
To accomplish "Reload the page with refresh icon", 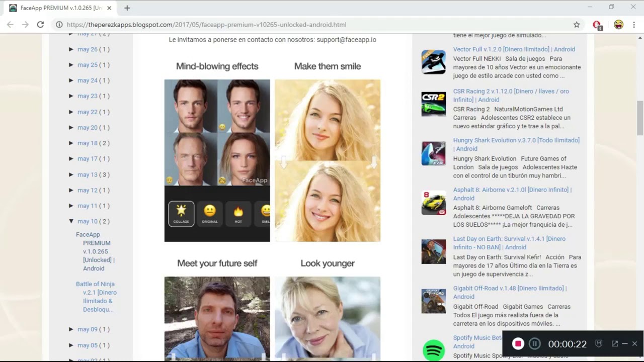I will point(40,25).
